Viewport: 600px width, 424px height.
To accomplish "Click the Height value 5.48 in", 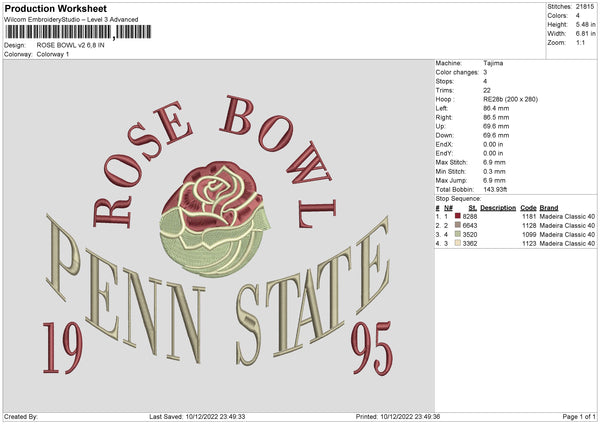I will coord(585,24).
